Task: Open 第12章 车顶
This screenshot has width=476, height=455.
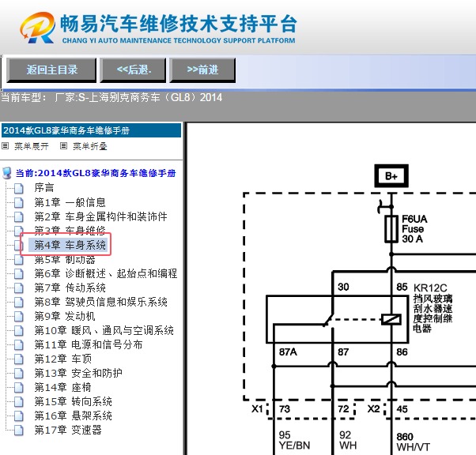Action: (62, 359)
